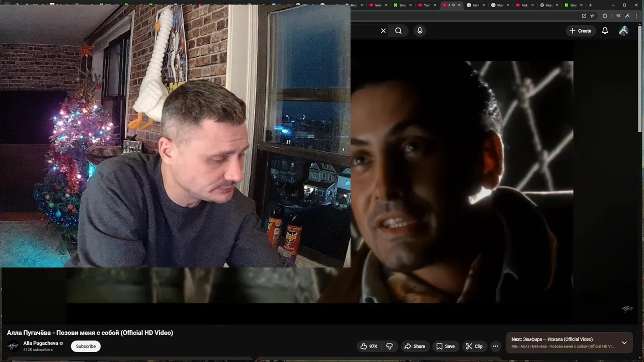Save the video to a playlist
Screen dimensions: 644x362
coord(445,346)
